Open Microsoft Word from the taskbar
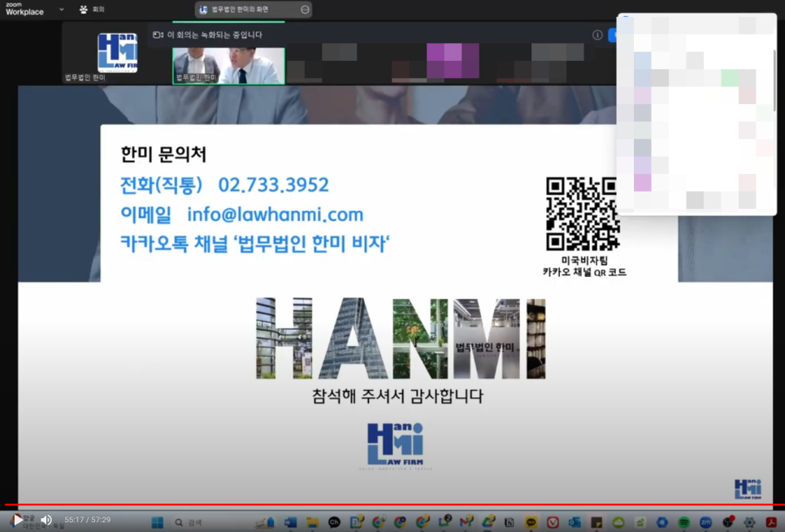This screenshot has width=785, height=532. (291, 522)
